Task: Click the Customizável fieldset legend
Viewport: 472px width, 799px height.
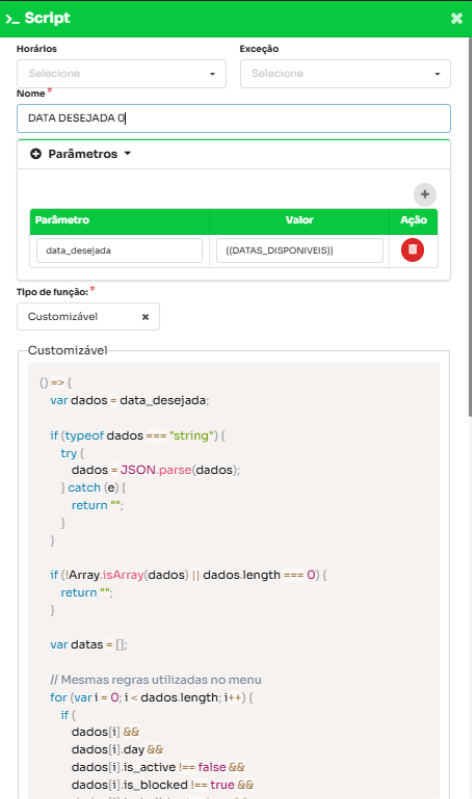Action: click(67, 350)
